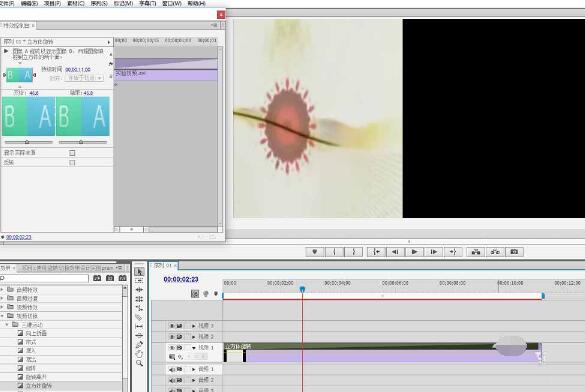Toggle Video 3 track eye visibility

coord(172,326)
